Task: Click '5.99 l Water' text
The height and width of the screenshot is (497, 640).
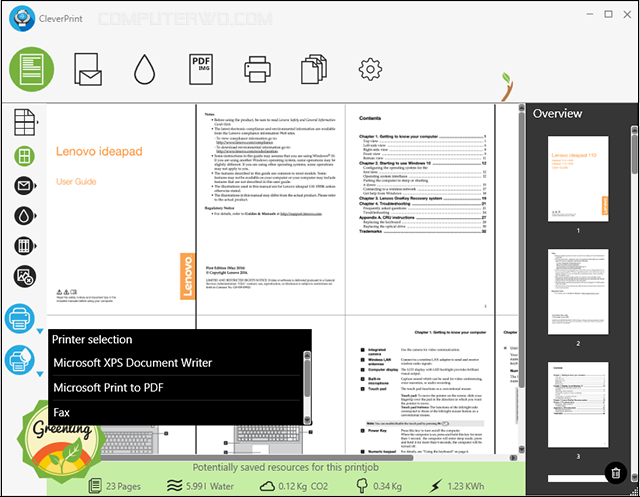Action: tap(210, 486)
